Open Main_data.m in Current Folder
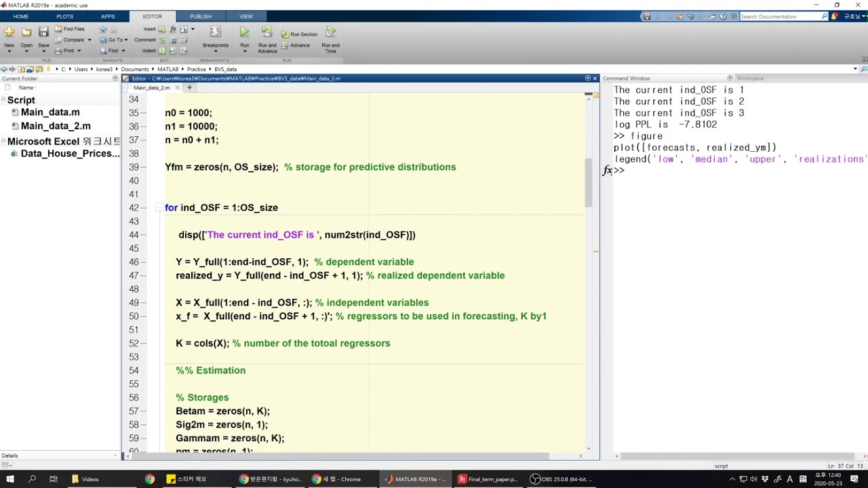 click(50, 113)
